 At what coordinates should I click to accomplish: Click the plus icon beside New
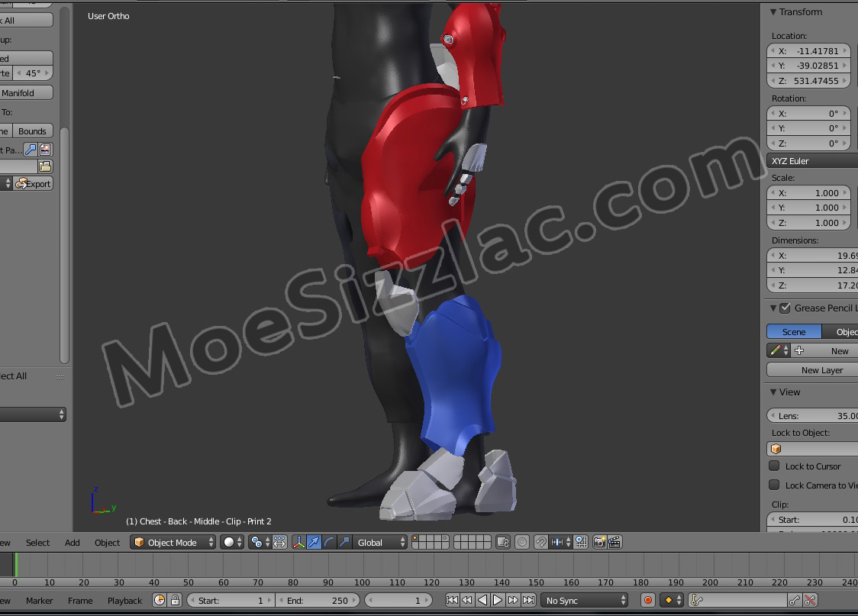click(799, 350)
